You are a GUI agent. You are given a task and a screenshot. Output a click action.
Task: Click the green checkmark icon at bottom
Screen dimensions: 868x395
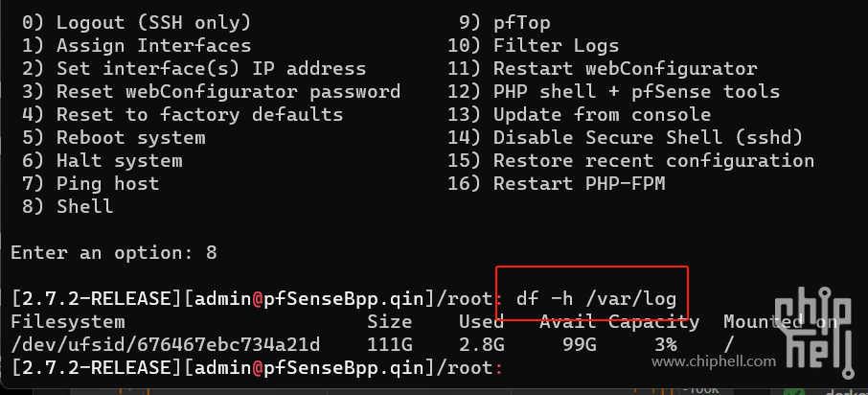[x=794, y=390]
